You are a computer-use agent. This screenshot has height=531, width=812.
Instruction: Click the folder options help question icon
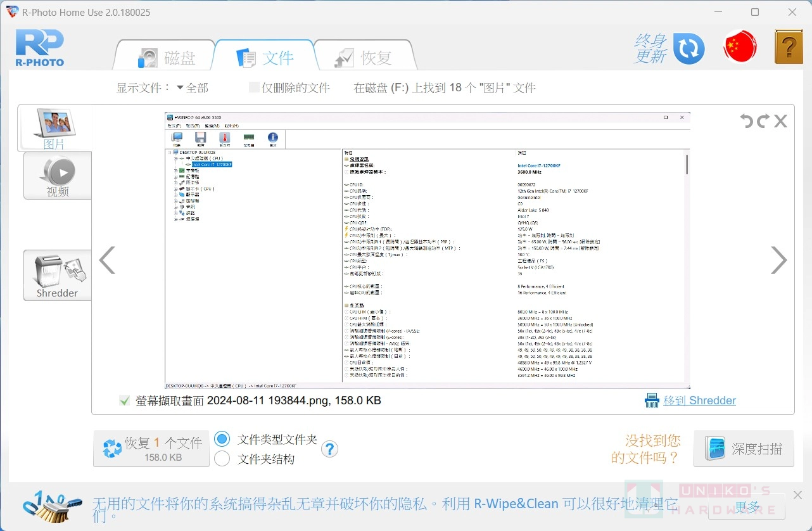[x=329, y=449]
